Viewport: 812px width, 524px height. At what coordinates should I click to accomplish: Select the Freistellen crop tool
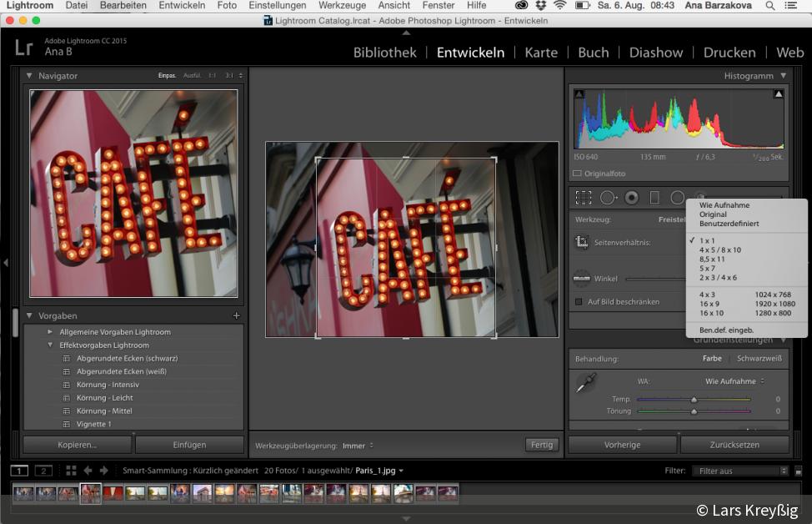coord(583,198)
